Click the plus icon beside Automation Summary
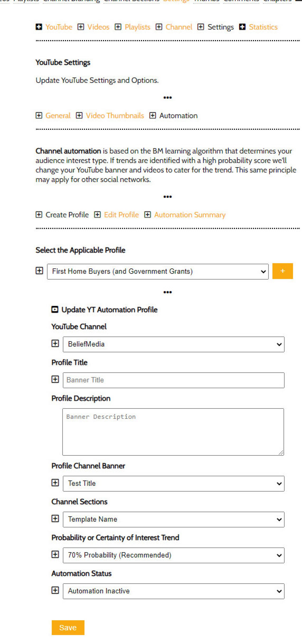Viewport: 302px width, 644px height. coord(148,215)
